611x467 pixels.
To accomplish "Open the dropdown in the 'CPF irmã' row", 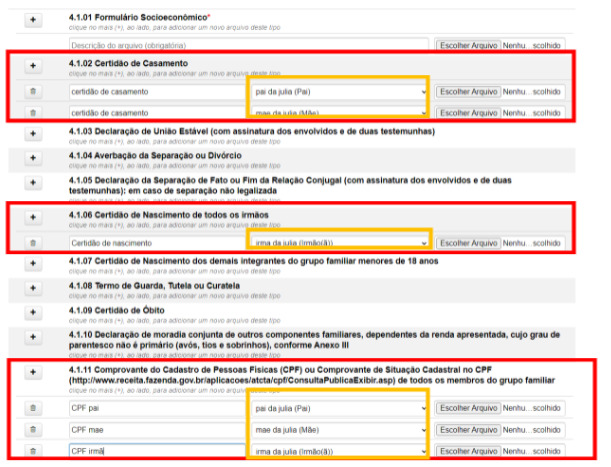I will (338, 452).
